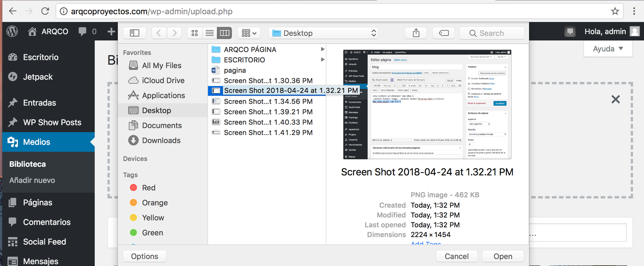The image size is (644, 266).
Task: Switch to icon view in file dialog
Action: 195,33
